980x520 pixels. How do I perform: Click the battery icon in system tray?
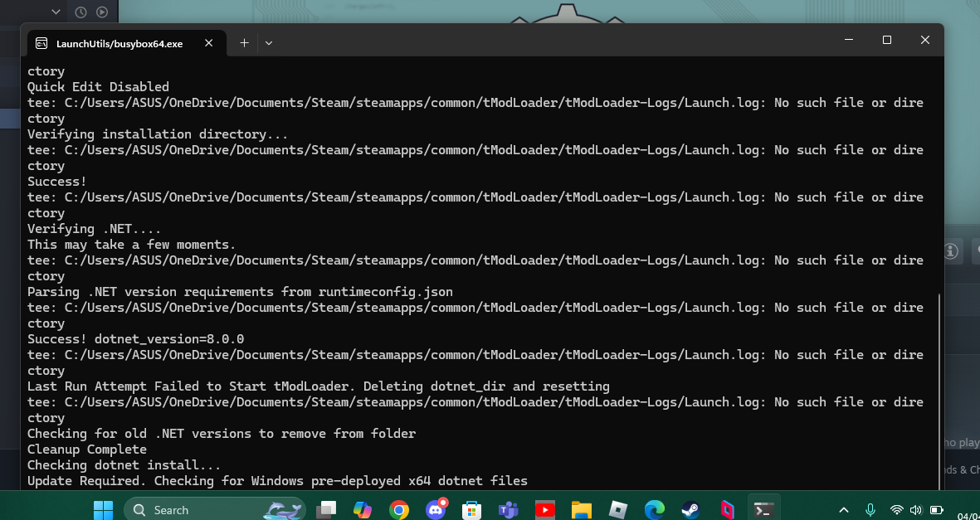pos(936,510)
